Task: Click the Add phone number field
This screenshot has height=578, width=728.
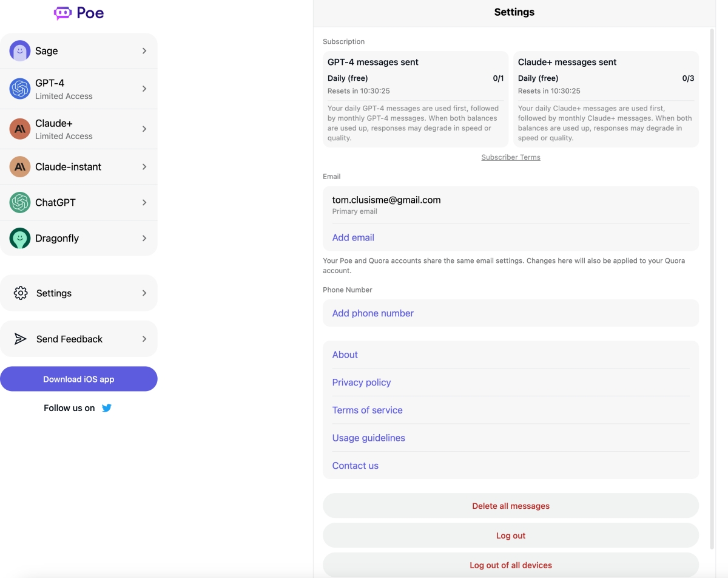Action: click(x=373, y=313)
